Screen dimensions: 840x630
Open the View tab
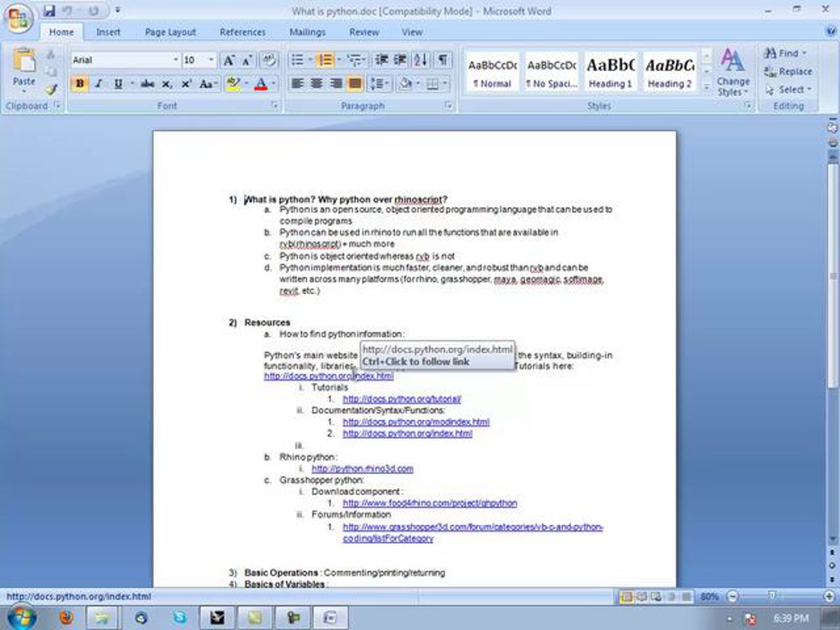(412, 32)
